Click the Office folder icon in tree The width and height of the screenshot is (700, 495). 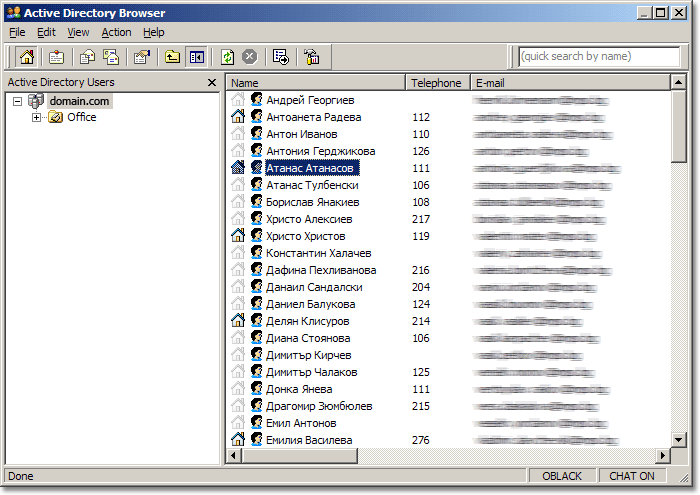tap(55, 117)
